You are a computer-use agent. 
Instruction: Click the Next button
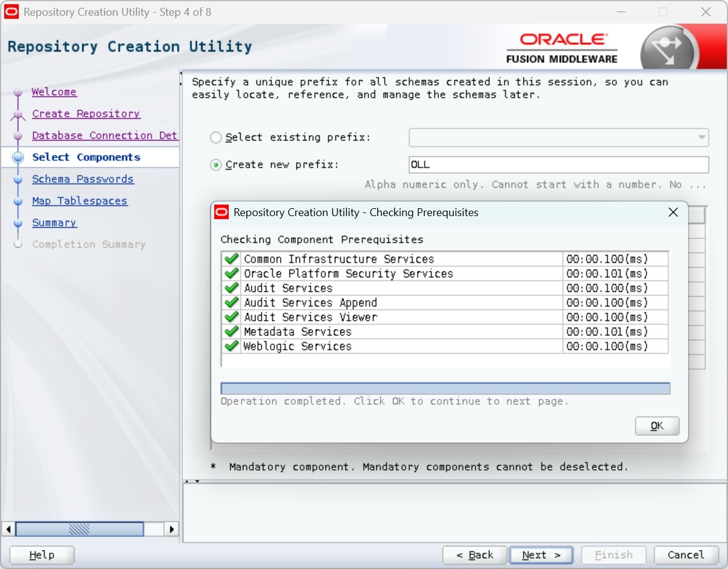(x=541, y=555)
